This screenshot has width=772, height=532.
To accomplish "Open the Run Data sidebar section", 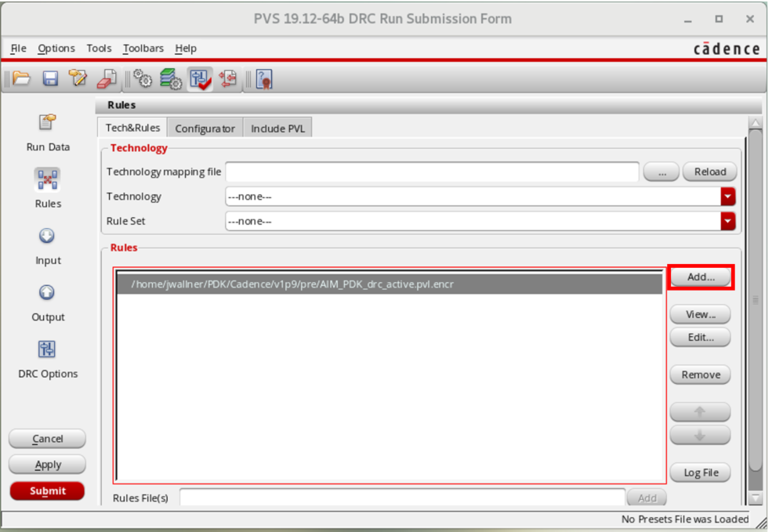I will click(48, 133).
